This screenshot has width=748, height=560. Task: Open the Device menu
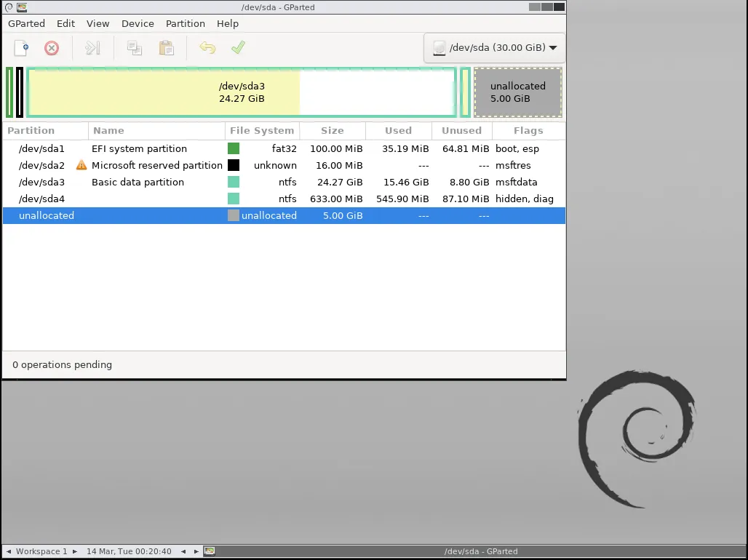point(138,23)
